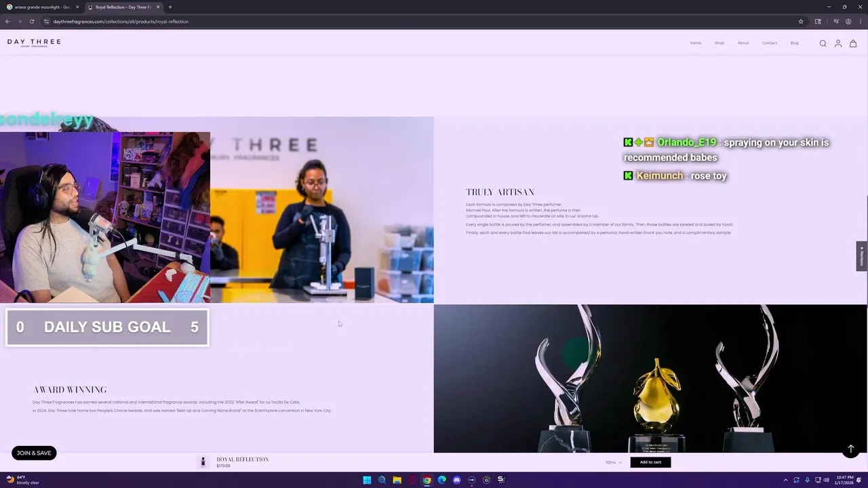Open the weather widget on the taskbar
Image resolution: width=868 pixels, height=488 pixels.
coord(23,480)
